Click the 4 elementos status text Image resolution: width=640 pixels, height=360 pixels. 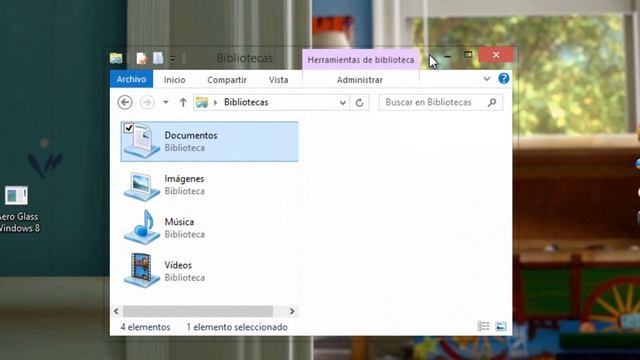coord(145,327)
